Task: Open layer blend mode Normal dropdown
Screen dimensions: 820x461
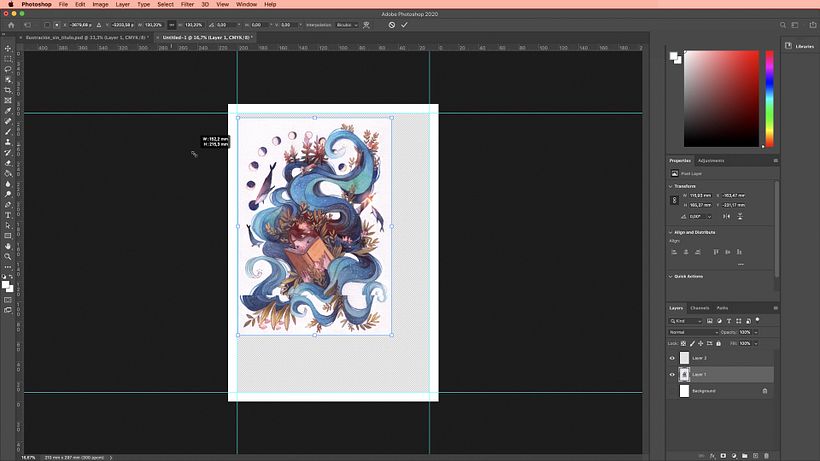Action: [x=693, y=332]
